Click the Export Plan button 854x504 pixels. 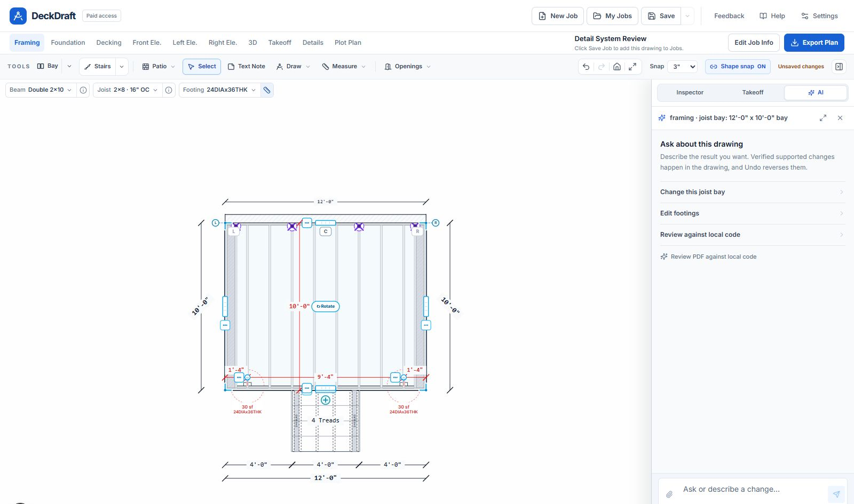[814, 43]
